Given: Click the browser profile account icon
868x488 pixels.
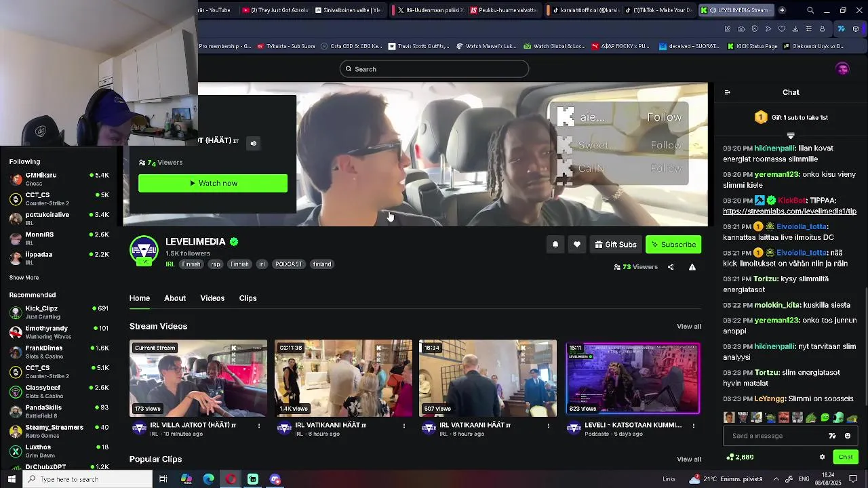Looking at the screenshot, I should click(x=823, y=28).
